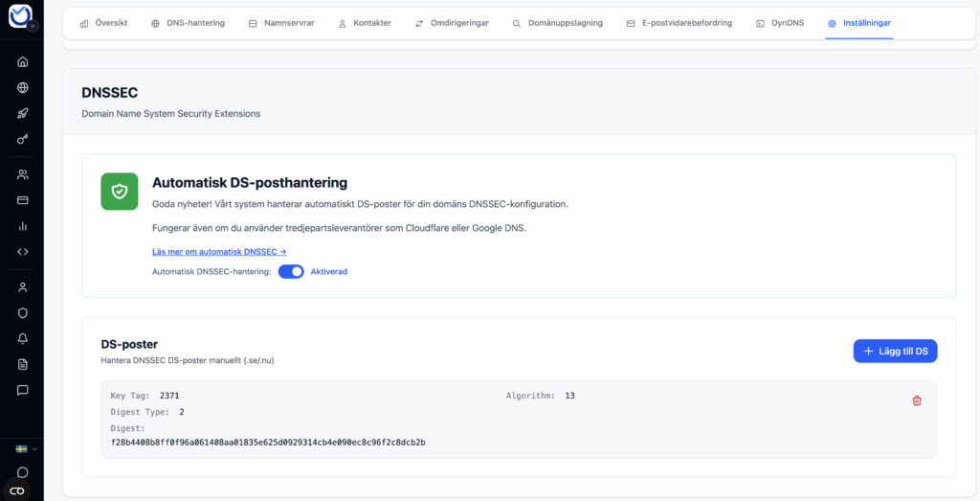Viewport: 980px width, 501px height.
Task: Click the Lägg till DS button
Action: [894, 352]
